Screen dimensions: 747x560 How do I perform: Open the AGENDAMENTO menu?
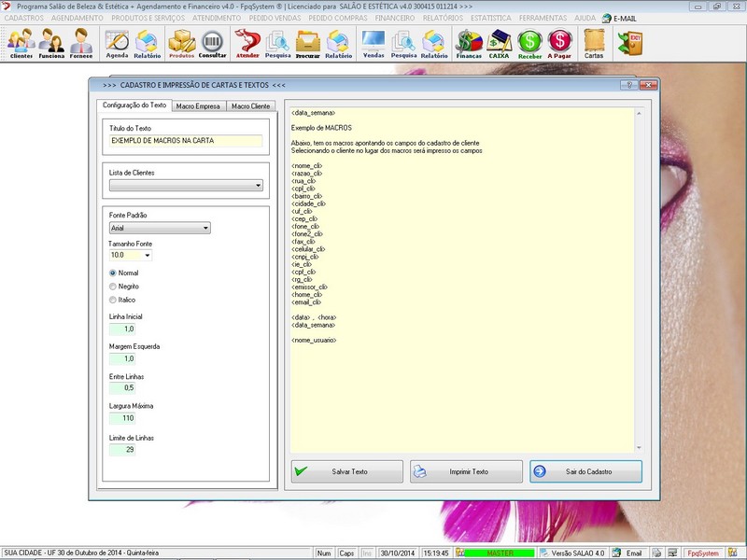78,18
